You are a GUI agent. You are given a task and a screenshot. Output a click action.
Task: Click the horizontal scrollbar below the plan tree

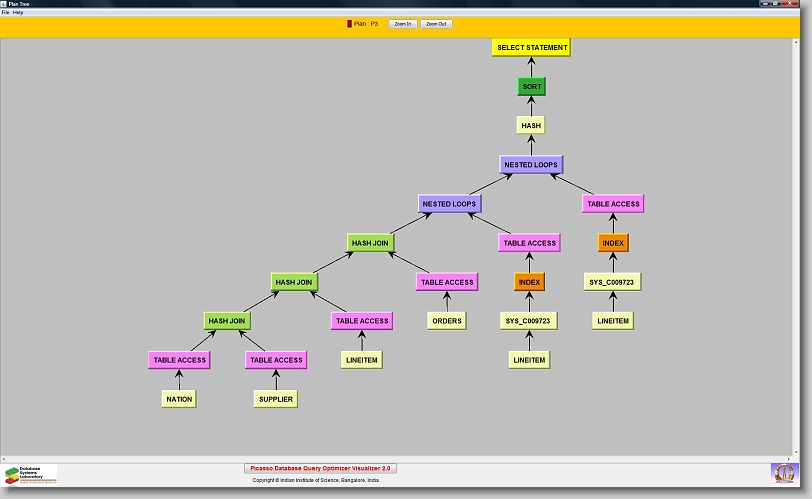pyautogui.click(x=400, y=458)
